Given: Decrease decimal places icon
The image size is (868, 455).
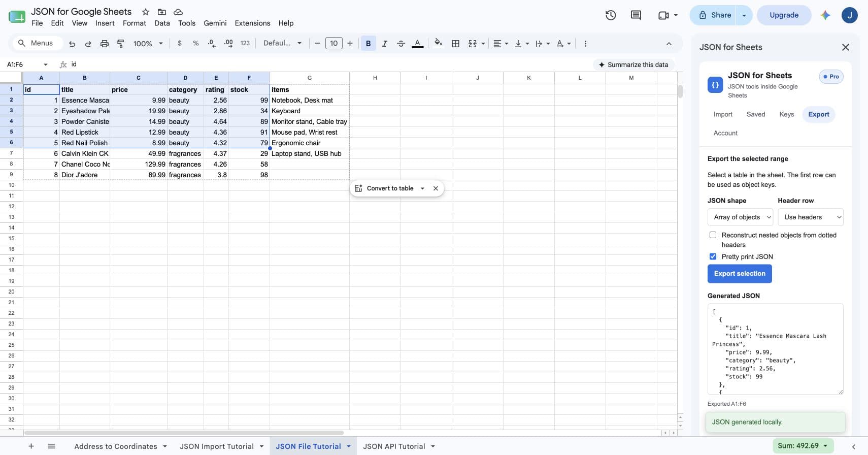Looking at the screenshot, I should pos(212,44).
